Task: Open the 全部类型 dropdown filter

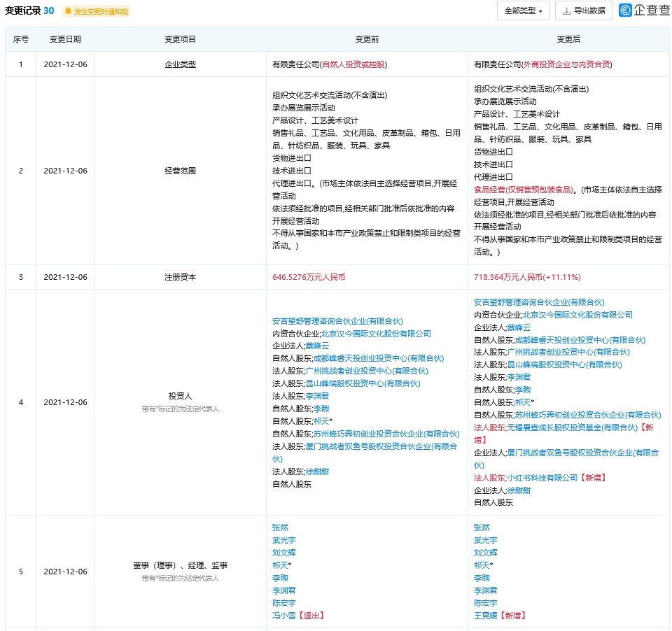Action: 523,11
